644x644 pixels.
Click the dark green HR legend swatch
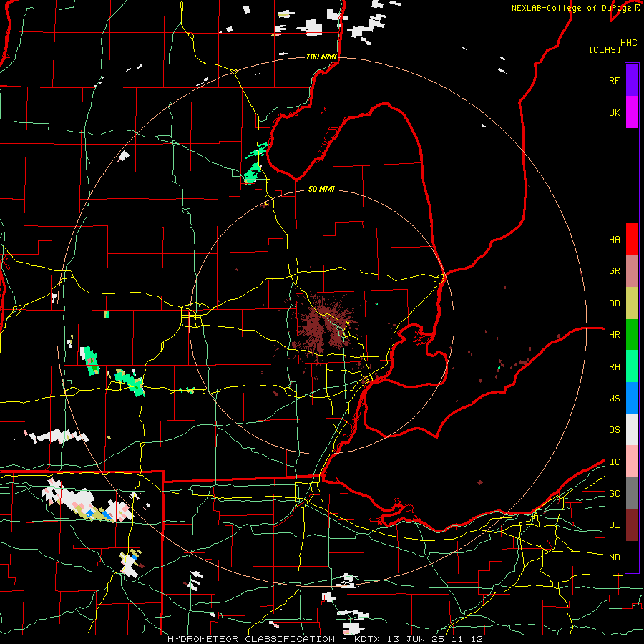click(x=632, y=334)
